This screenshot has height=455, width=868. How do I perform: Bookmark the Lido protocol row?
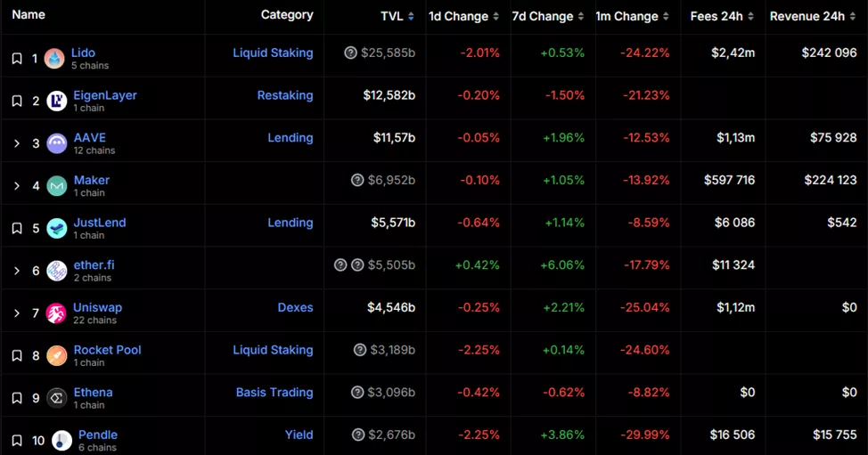(x=17, y=59)
